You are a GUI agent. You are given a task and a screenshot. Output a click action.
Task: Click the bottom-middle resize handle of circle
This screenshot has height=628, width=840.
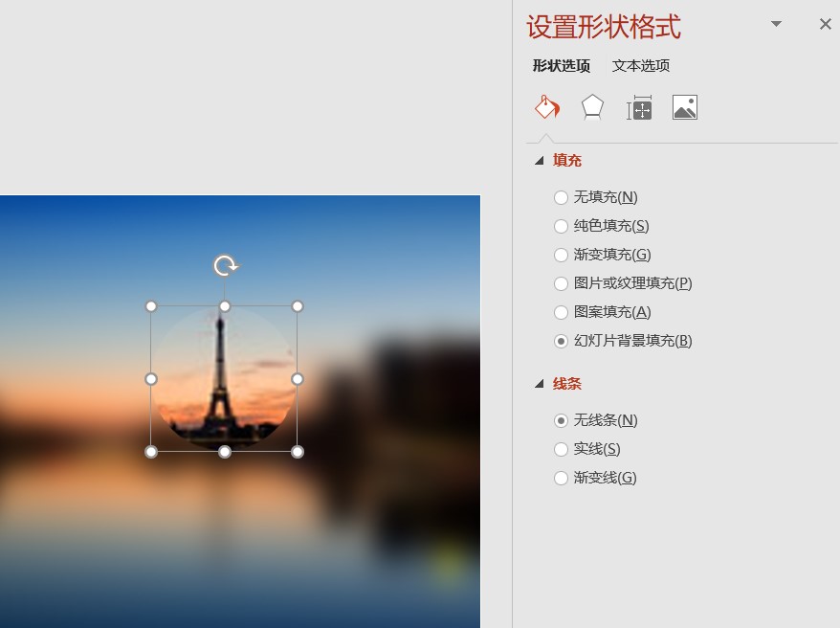(x=225, y=452)
